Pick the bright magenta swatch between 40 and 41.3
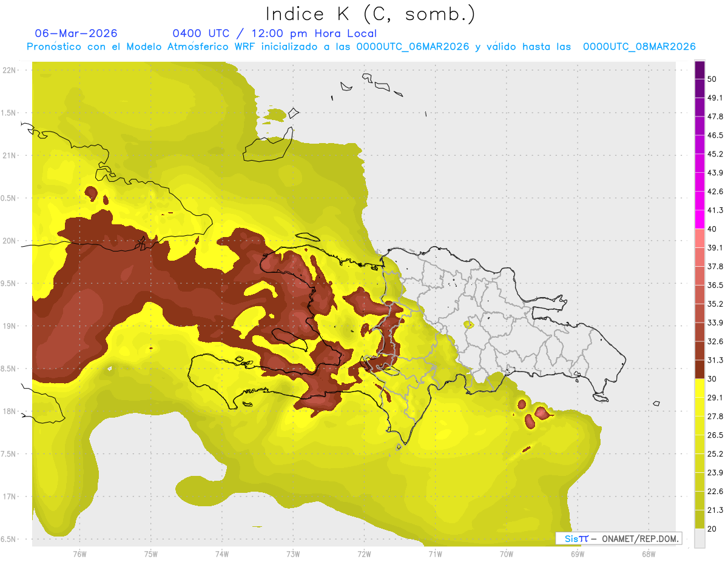This screenshot has height=562, width=728. (x=699, y=219)
